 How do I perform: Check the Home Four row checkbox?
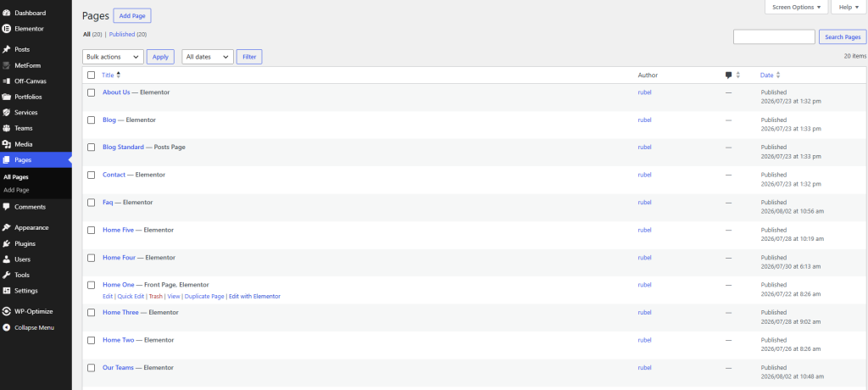(92, 258)
